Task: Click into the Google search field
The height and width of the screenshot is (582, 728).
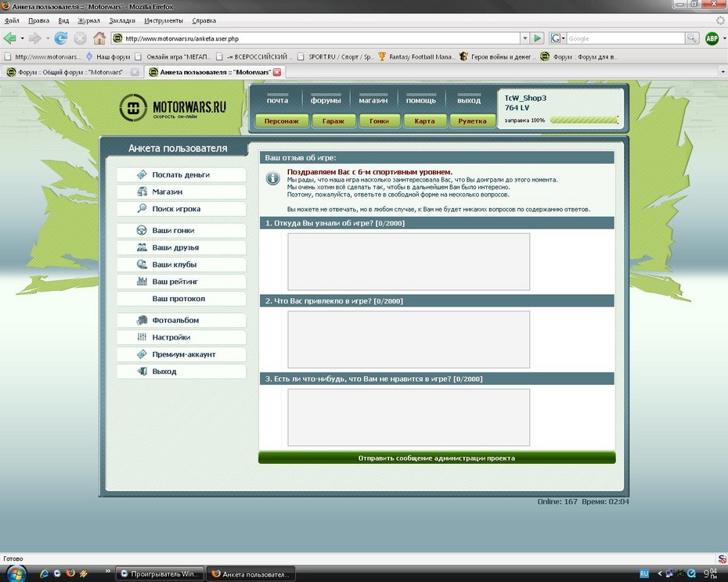Action: coord(625,38)
